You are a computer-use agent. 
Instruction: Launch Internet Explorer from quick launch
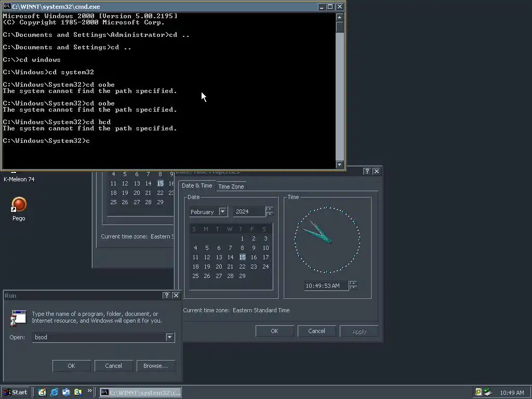(x=54, y=392)
